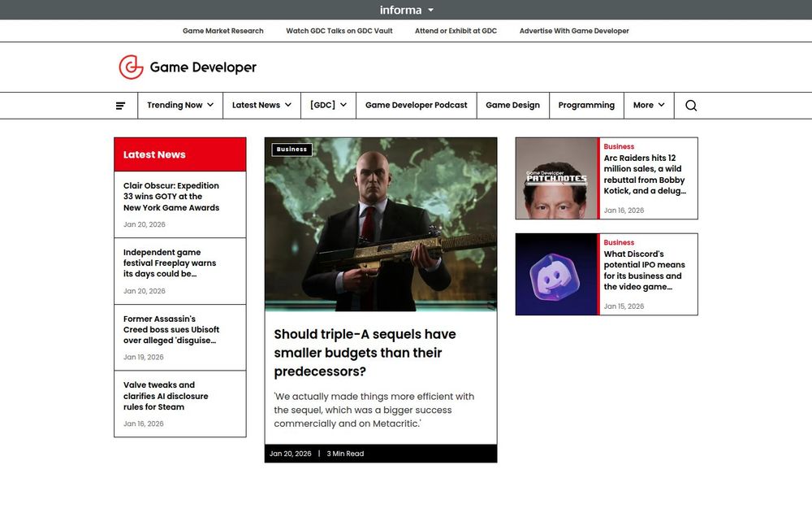Click the search magnifier icon
812x508 pixels.
coord(691,106)
